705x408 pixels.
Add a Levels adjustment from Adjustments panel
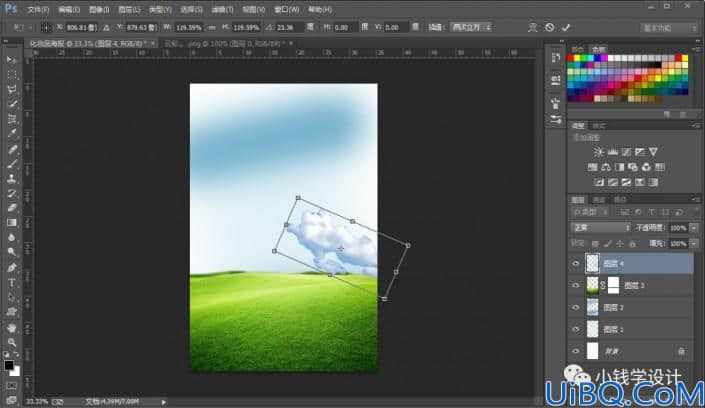612,152
